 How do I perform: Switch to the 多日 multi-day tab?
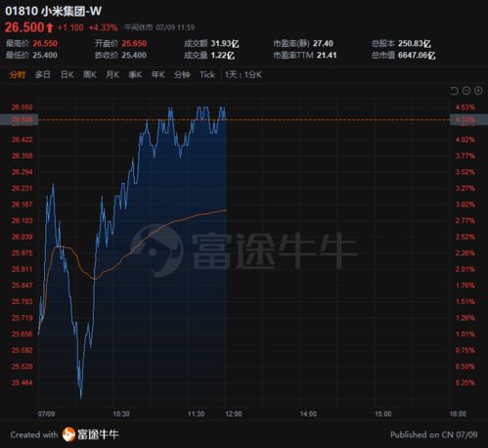tap(43, 74)
